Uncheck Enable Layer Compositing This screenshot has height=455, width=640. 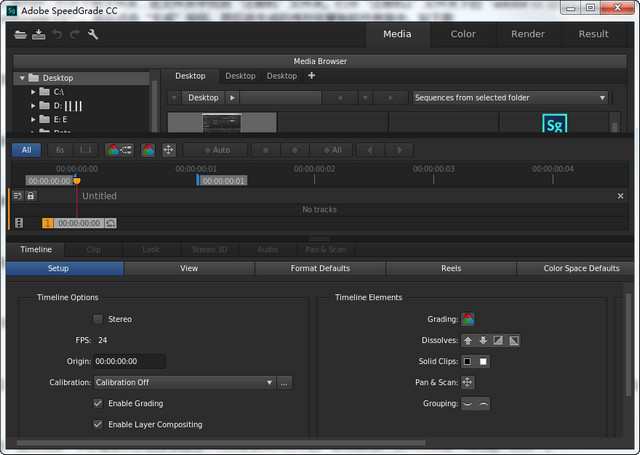(98, 424)
